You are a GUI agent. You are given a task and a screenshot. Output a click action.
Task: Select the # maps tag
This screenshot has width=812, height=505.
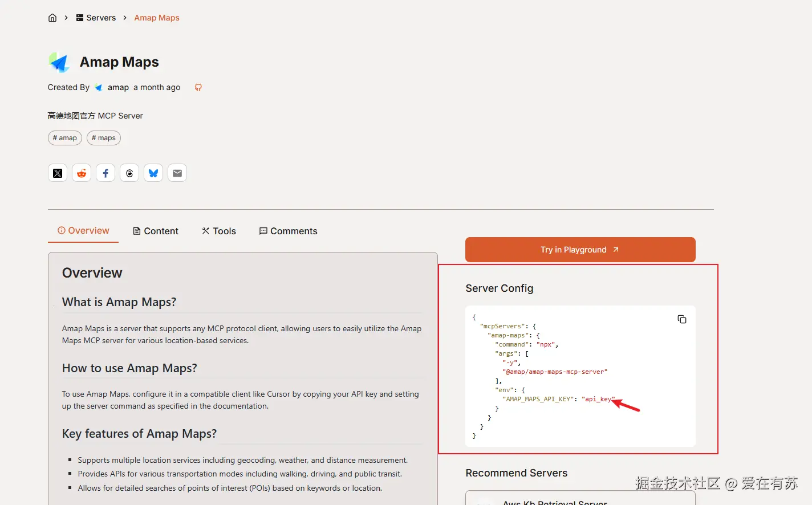[104, 138]
